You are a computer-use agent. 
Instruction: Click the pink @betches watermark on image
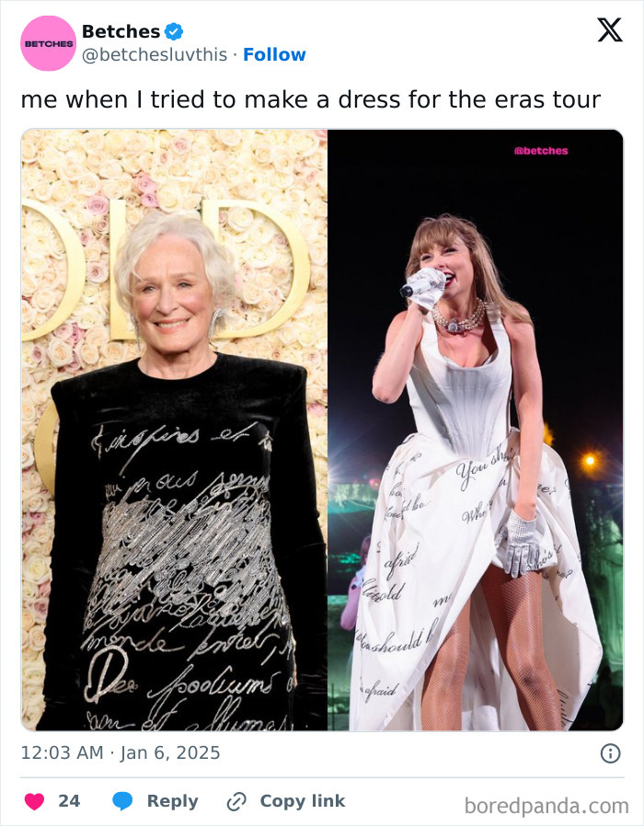[541, 151]
